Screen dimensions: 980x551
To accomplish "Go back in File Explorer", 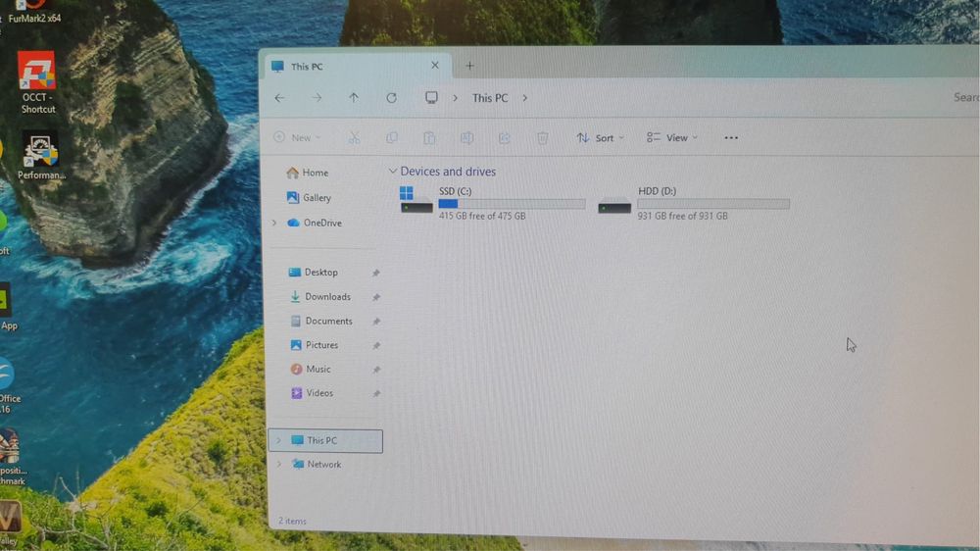I will pos(279,98).
